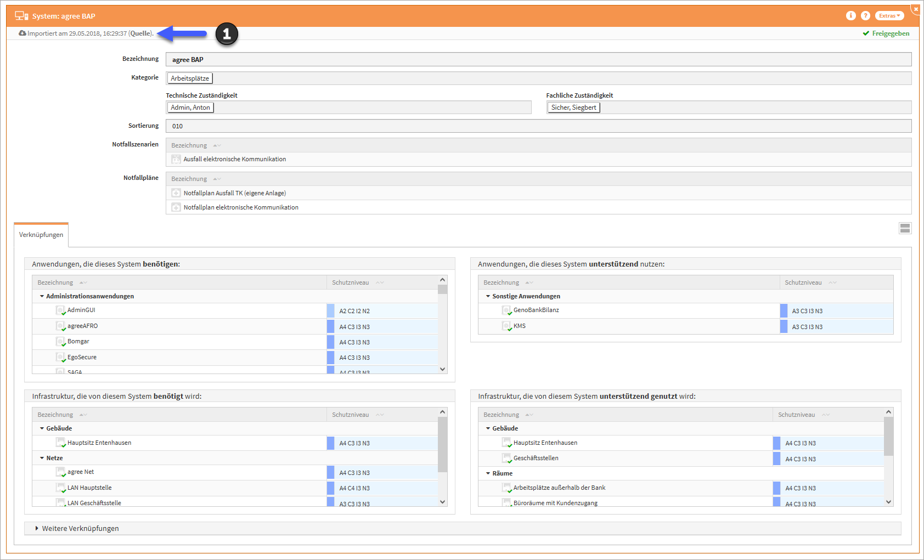This screenshot has height=560, width=924.
Task: Expand the Weitere Verknüpfungen section
Action: [x=37, y=529]
